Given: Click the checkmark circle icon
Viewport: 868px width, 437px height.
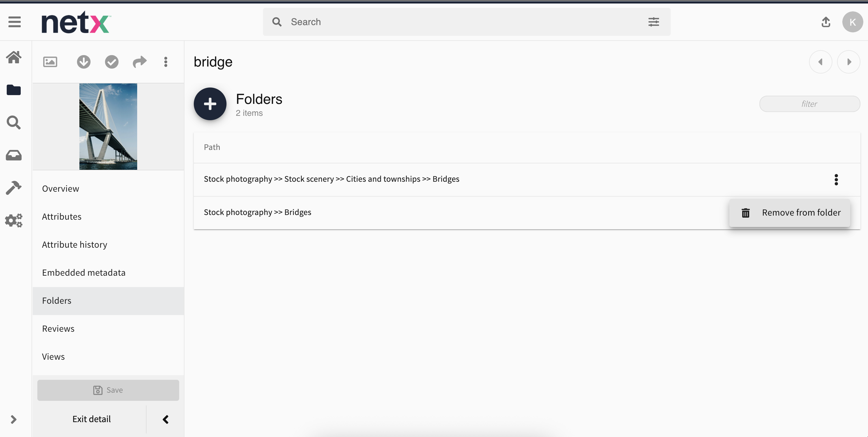Looking at the screenshot, I should [x=111, y=62].
